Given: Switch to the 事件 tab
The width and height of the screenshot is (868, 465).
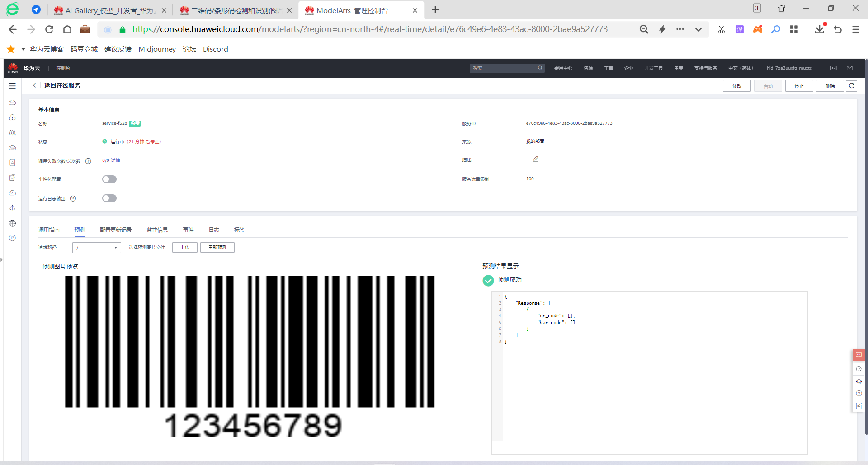Looking at the screenshot, I should (188, 230).
